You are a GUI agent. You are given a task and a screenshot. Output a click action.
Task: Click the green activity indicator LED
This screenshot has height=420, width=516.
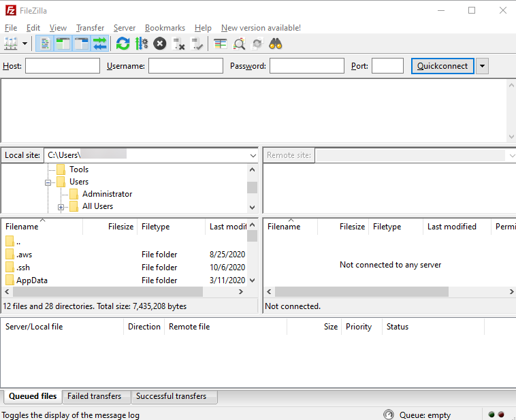491,415
